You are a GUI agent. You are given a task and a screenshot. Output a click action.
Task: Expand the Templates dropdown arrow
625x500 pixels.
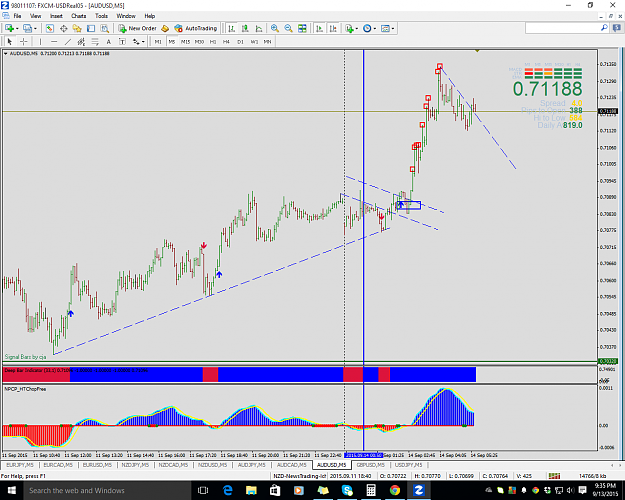393,28
